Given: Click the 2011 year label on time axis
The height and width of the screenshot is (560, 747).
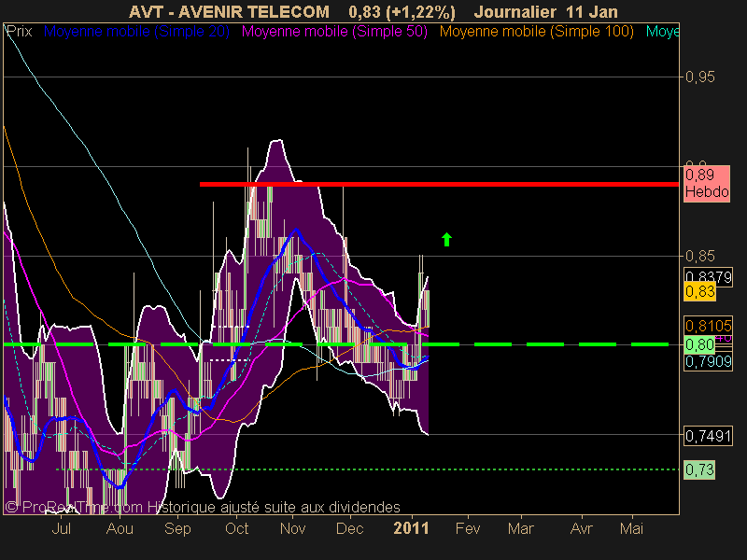Looking at the screenshot, I should pos(411,528).
